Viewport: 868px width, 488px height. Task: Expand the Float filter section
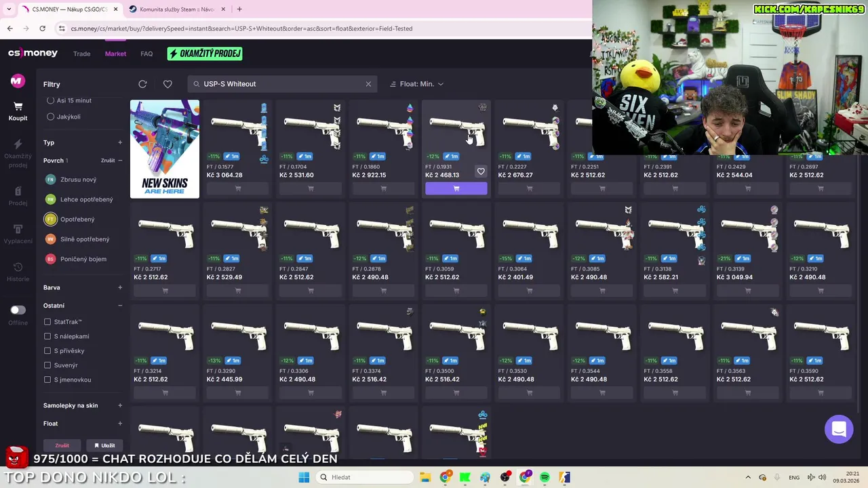(x=120, y=424)
